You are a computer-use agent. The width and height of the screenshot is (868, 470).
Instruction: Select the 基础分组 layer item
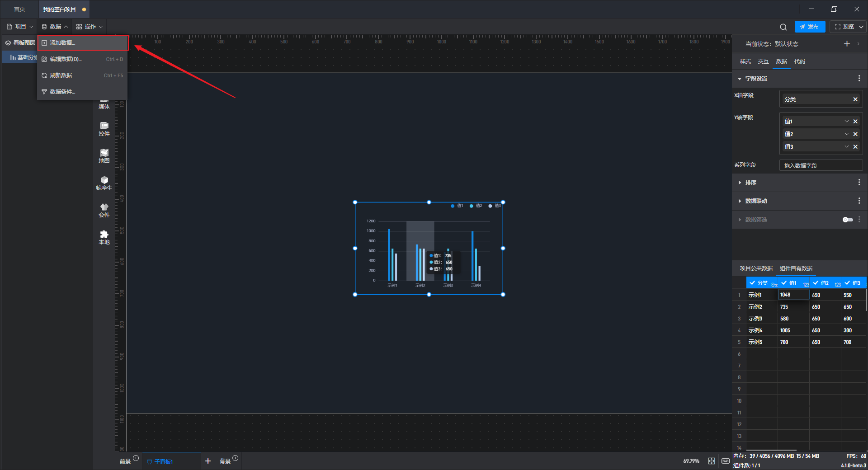[x=20, y=57]
